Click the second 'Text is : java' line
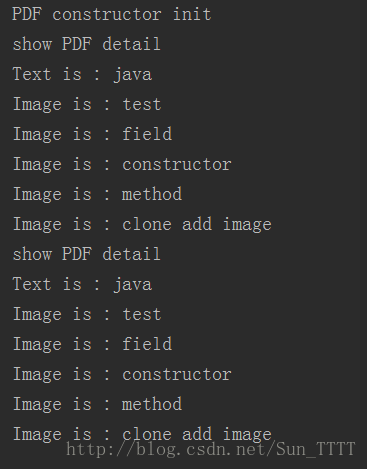 [x=82, y=285]
